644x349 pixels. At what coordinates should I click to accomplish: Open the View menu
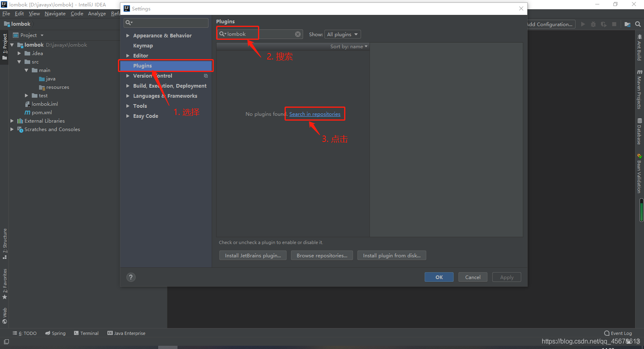(34, 14)
